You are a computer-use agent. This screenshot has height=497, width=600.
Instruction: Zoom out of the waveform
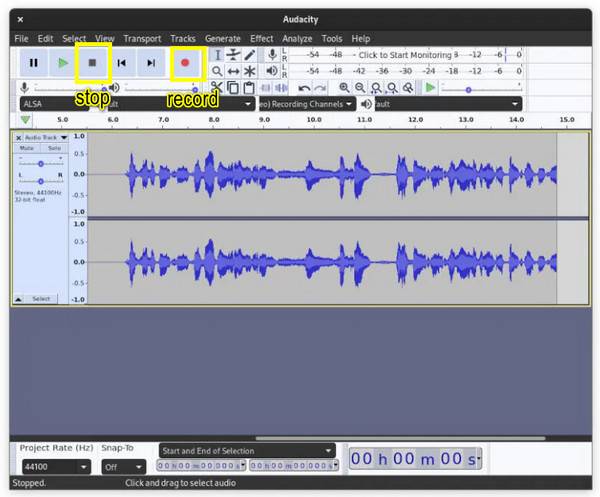(360, 88)
